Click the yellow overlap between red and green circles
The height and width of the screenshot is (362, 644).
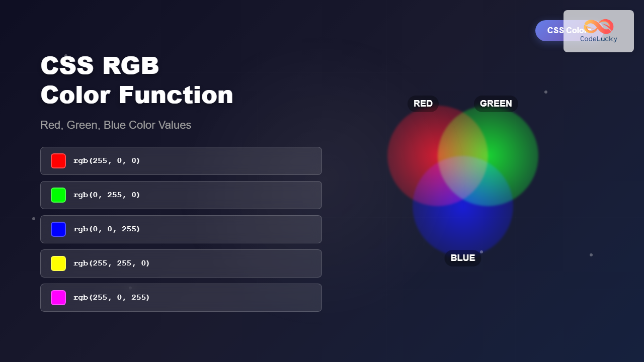(463, 136)
